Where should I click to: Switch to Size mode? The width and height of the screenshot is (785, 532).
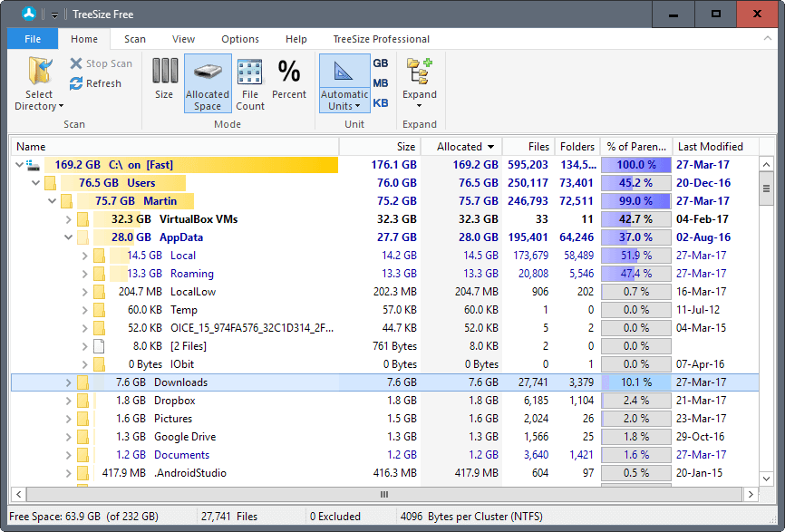coord(164,79)
